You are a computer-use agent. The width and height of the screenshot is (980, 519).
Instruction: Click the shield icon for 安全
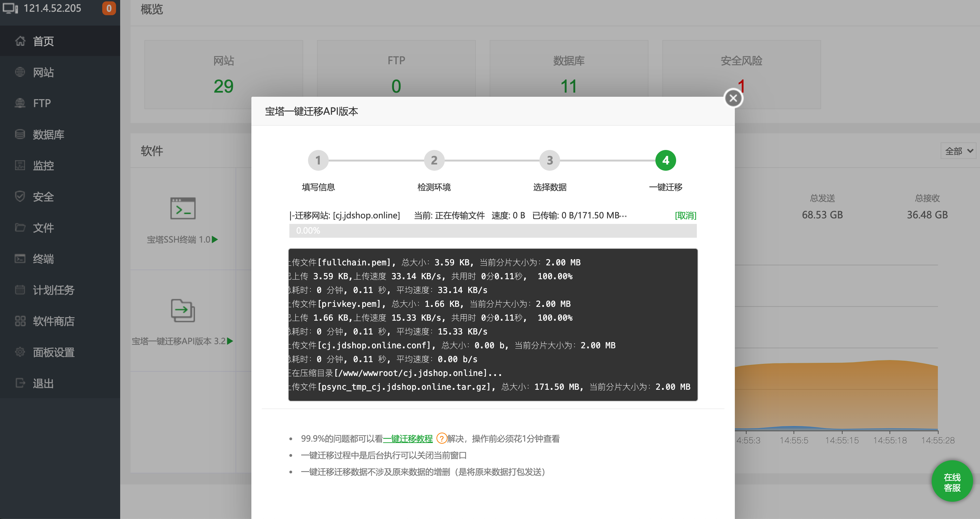click(x=20, y=197)
